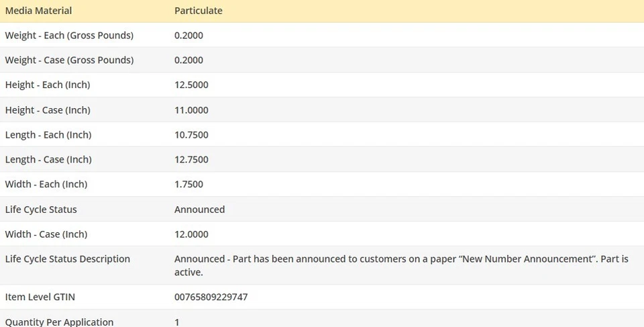Click the Life Cycle Status value Announced
The image size is (644, 327).
click(199, 209)
